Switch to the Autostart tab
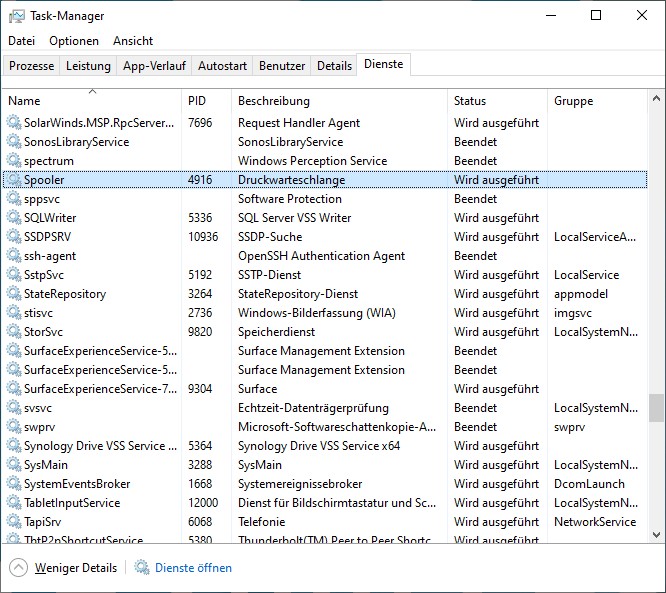The width and height of the screenshot is (666, 593). click(x=222, y=66)
